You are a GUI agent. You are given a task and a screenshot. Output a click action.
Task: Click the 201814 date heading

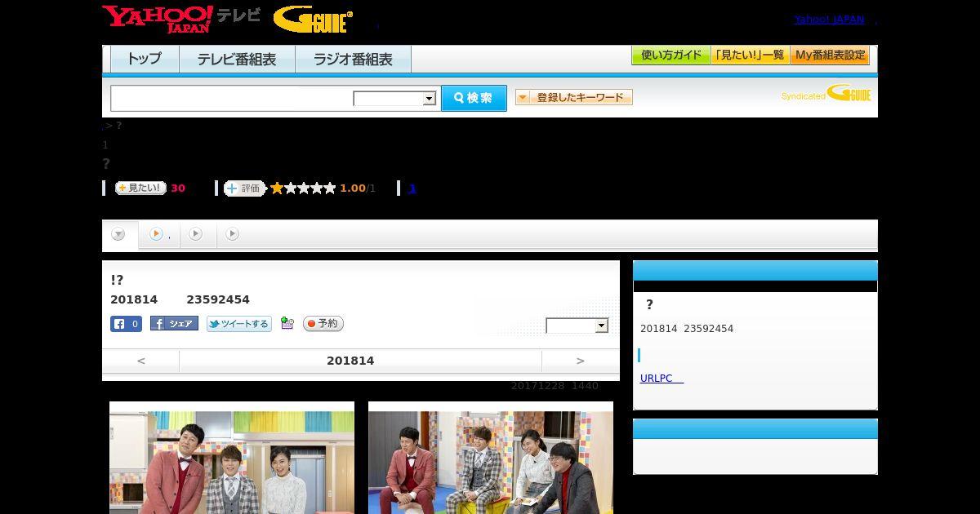(350, 361)
